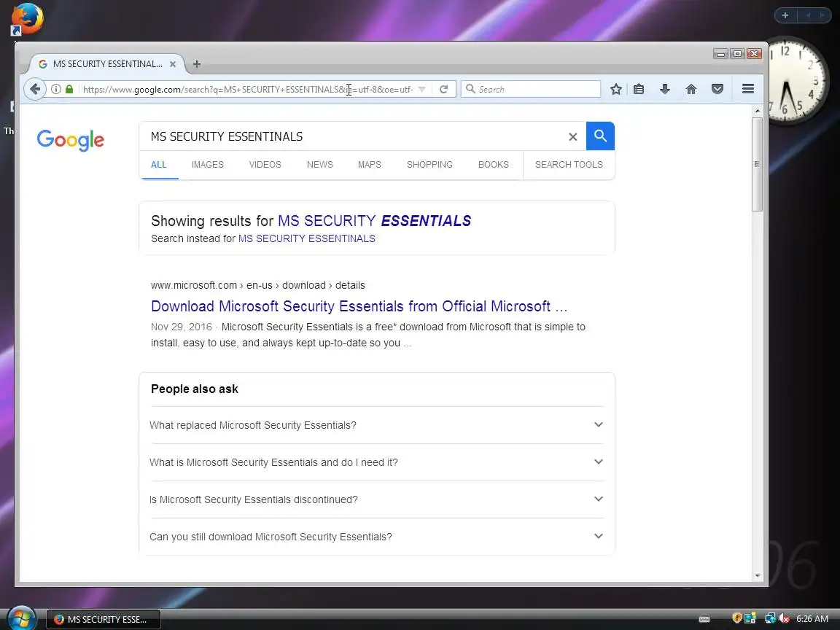
Task: Open 'Download Microsoft Security Essentials' result
Action: 359,306
